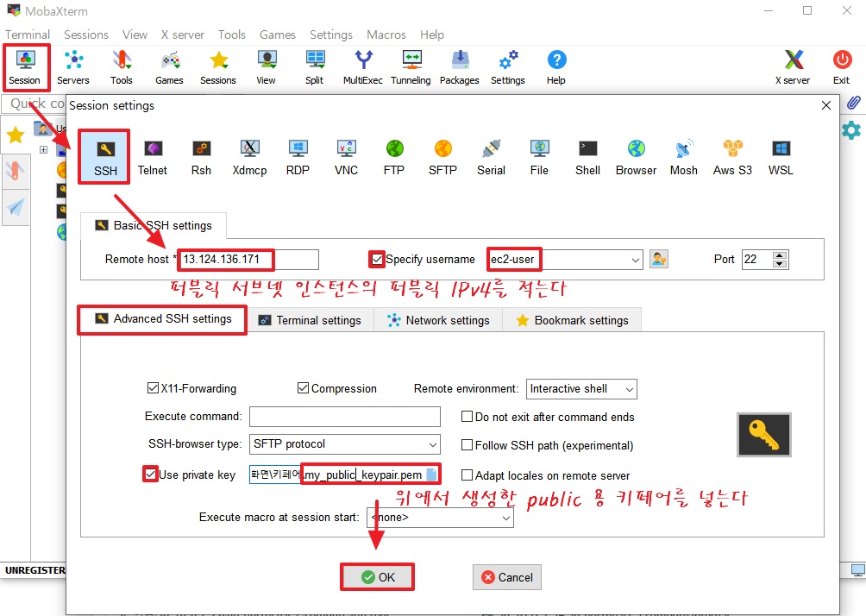The width and height of the screenshot is (866, 616).
Task: Click the red Exit toolbar icon
Action: pyautogui.click(x=842, y=68)
